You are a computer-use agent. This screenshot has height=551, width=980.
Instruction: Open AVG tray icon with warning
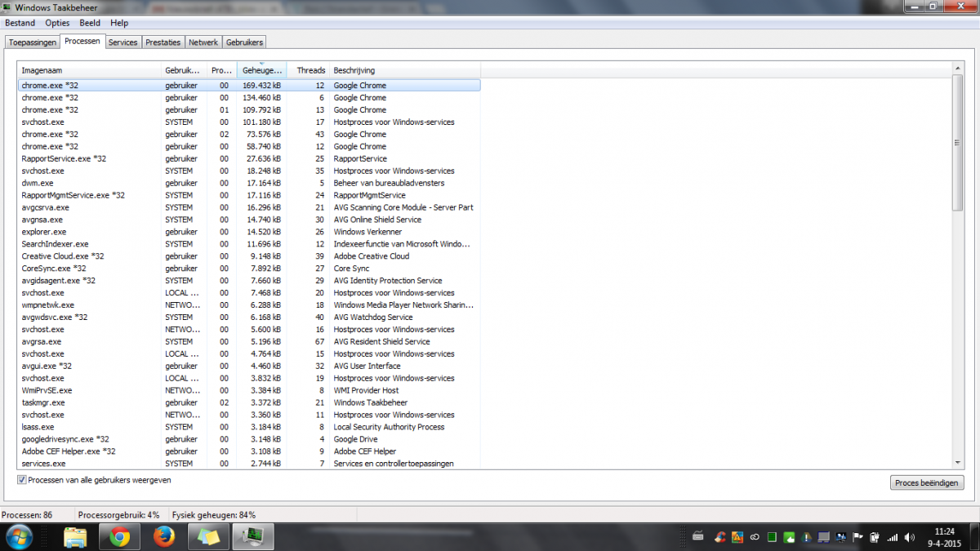tap(737, 536)
